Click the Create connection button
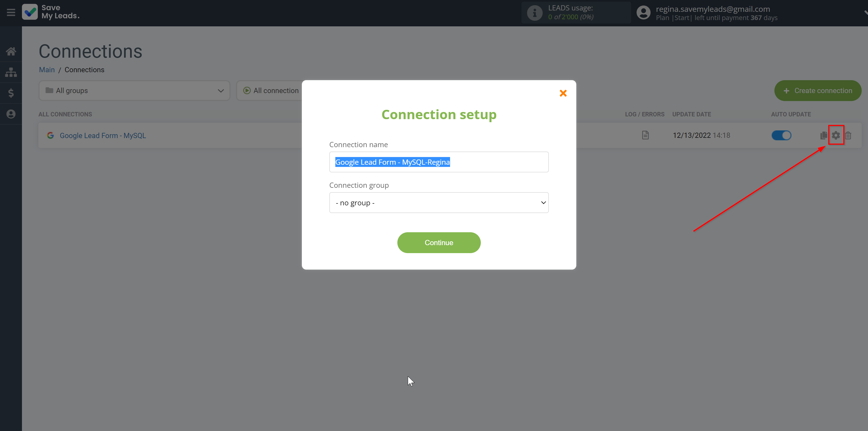 point(818,91)
